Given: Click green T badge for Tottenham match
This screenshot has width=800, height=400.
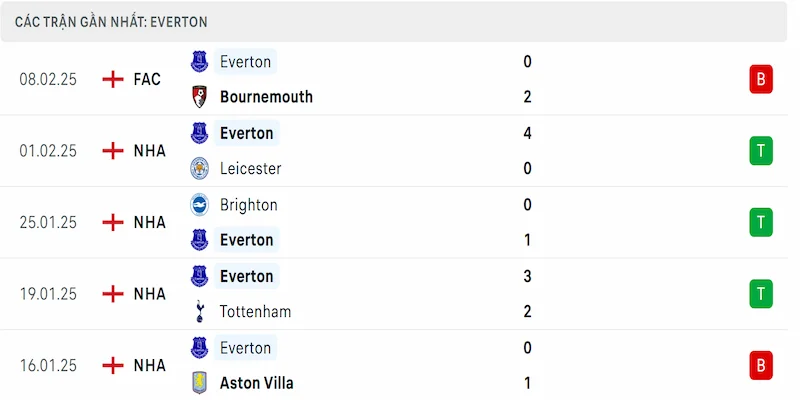Looking at the screenshot, I should tap(761, 294).
